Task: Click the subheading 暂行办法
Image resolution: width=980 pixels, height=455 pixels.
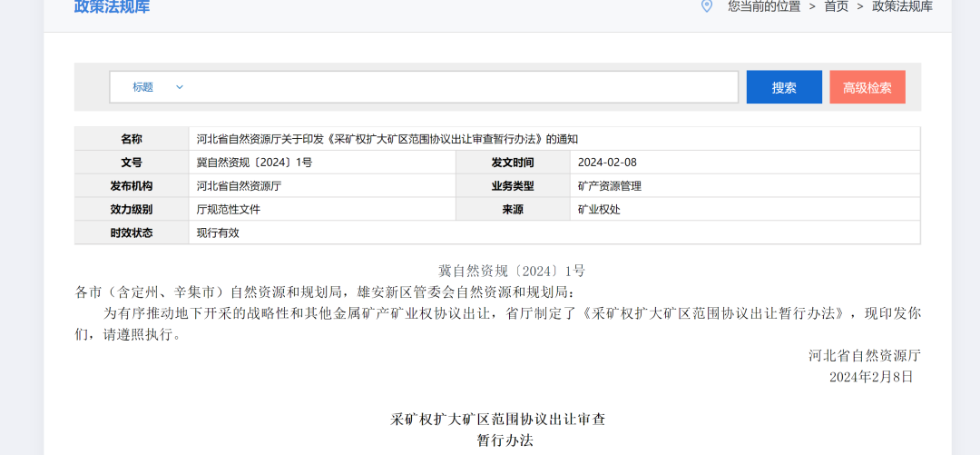Action: tap(505, 440)
